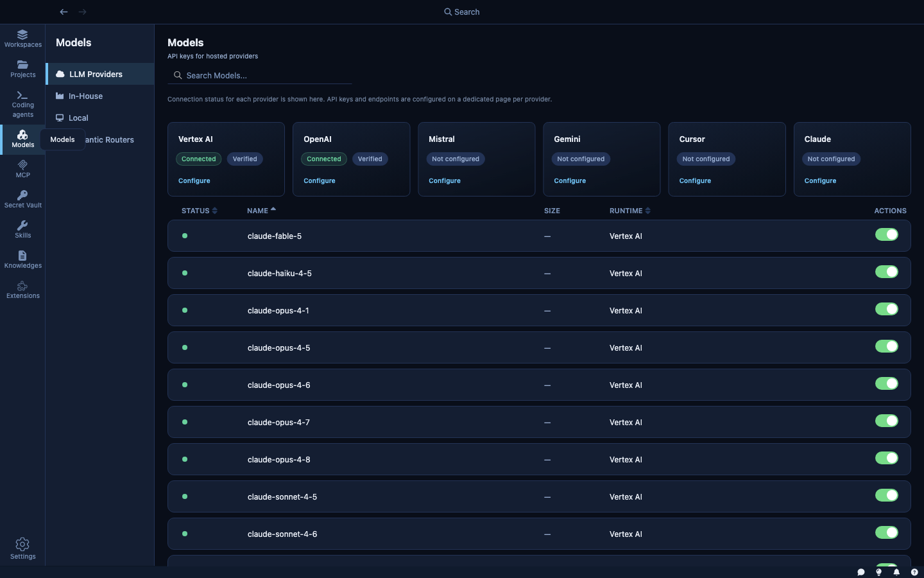The height and width of the screenshot is (578, 924).
Task: Configure the Cursor provider
Action: click(x=695, y=181)
